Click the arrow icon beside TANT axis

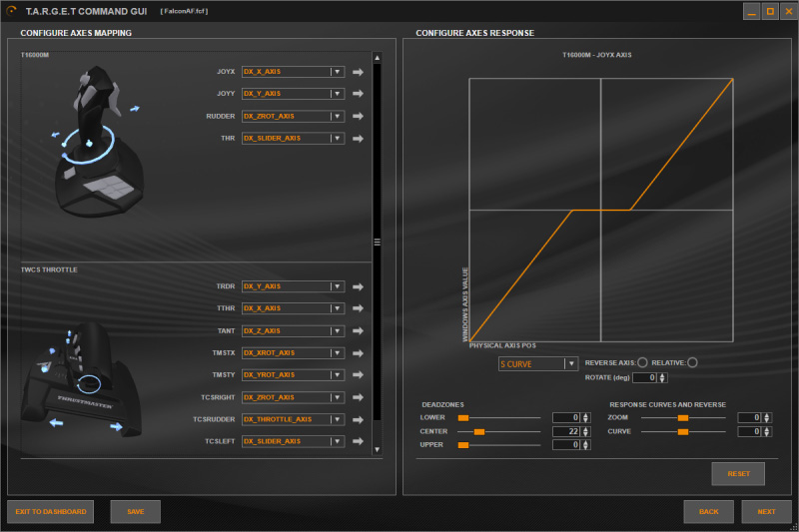click(358, 331)
